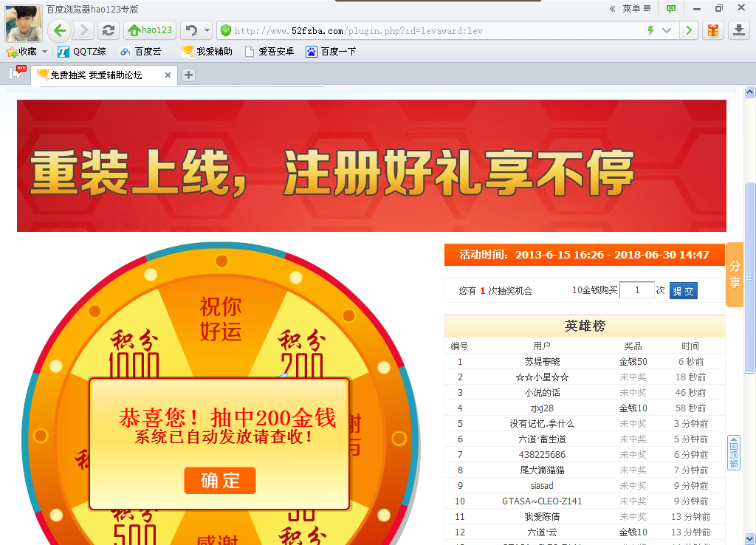Click user ☆☆小星☆☆ in the list
The image size is (756, 545).
[542, 377]
